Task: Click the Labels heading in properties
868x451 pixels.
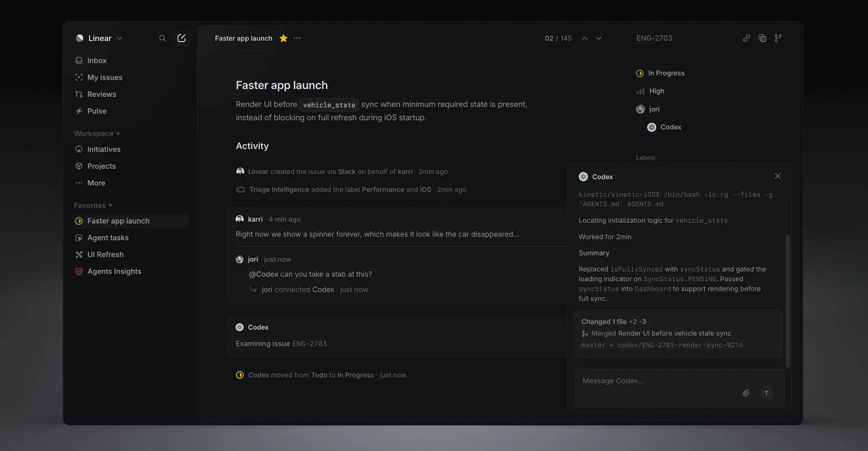Action: pyautogui.click(x=646, y=157)
